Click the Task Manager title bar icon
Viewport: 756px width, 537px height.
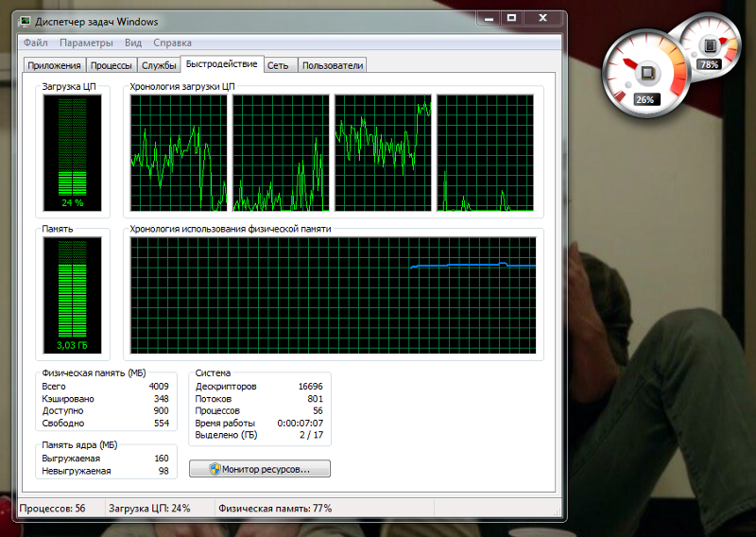[x=25, y=22]
